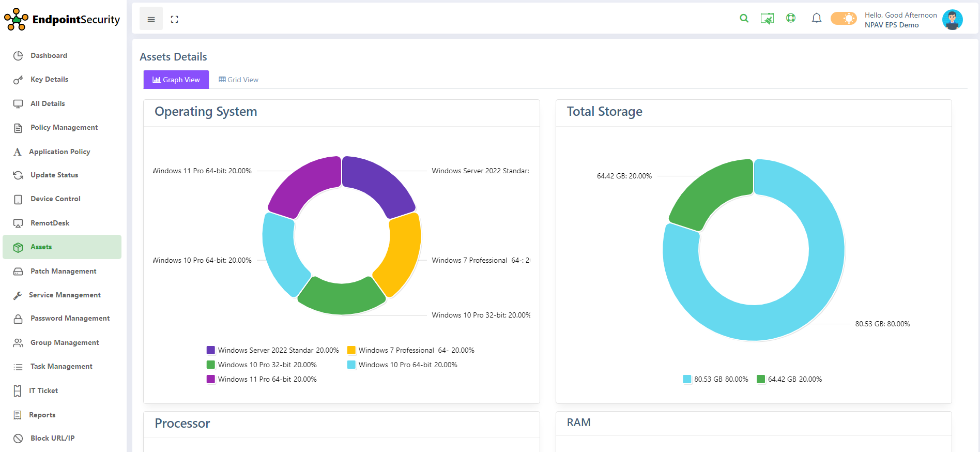The image size is (980, 452).
Task: Toggle Windows 7 Professional legend swatch
Action: pyautogui.click(x=351, y=350)
